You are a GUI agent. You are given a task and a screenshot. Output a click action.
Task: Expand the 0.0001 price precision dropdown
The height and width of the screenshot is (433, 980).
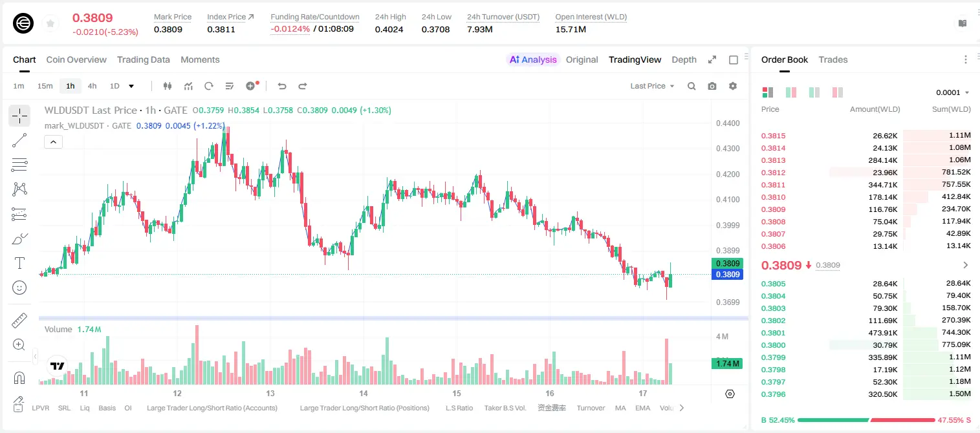click(x=952, y=92)
